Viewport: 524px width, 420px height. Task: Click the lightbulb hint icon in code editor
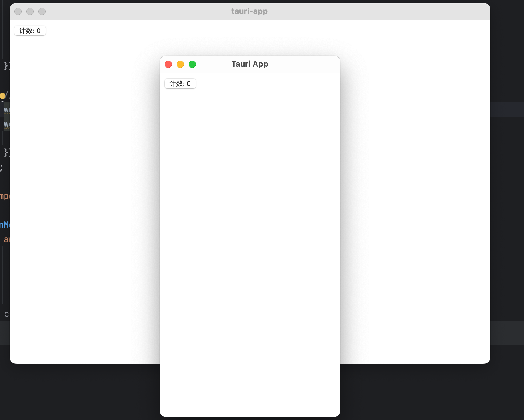pyautogui.click(x=2, y=97)
